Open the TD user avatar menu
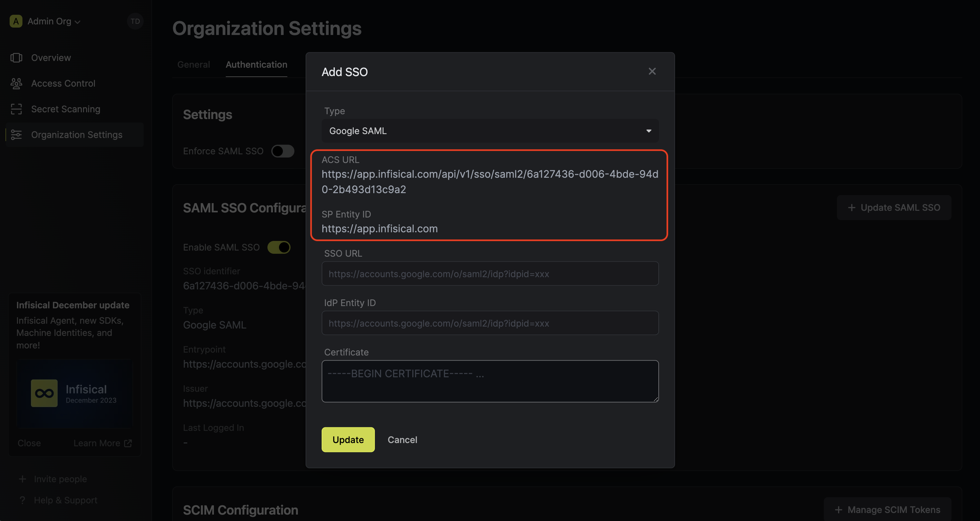 coord(135,21)
